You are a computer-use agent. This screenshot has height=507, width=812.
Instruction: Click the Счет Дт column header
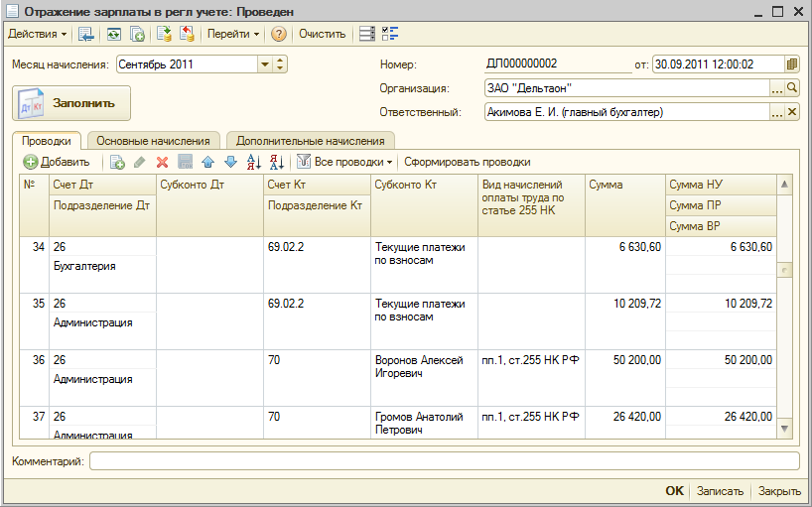click(102, 185)
